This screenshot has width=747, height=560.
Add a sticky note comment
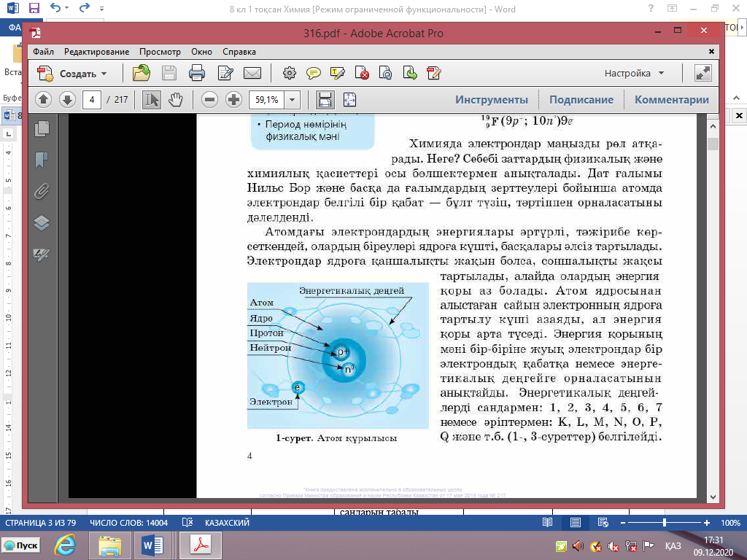(314, 73)
